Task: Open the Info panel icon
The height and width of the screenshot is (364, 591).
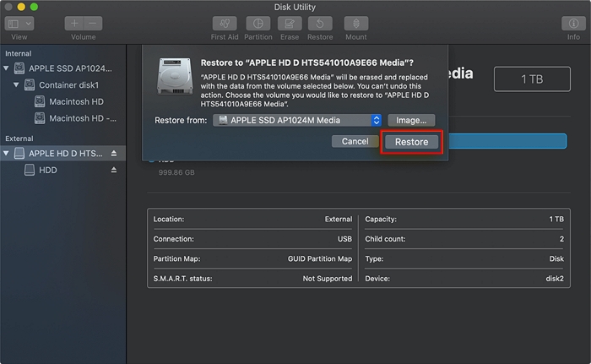Action: tap(573, 24)
